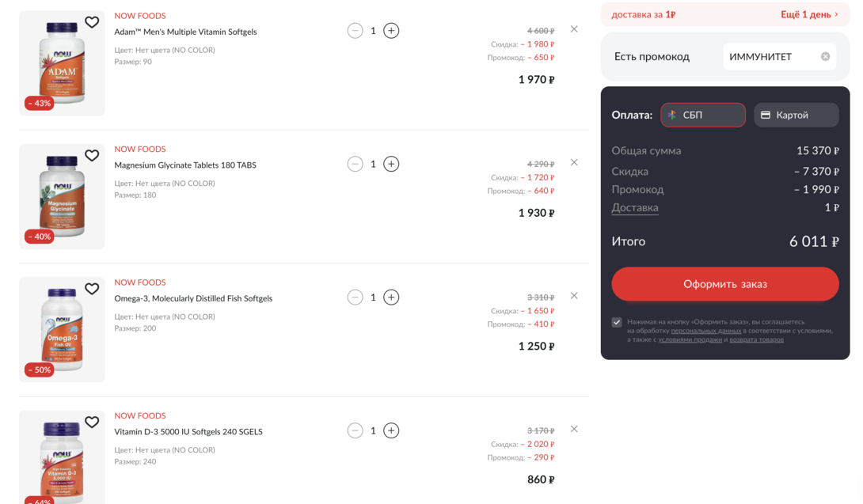Click heart icon on Omega-3 Fish Softgels
863x504 pixels.
(x=92, y=289)
